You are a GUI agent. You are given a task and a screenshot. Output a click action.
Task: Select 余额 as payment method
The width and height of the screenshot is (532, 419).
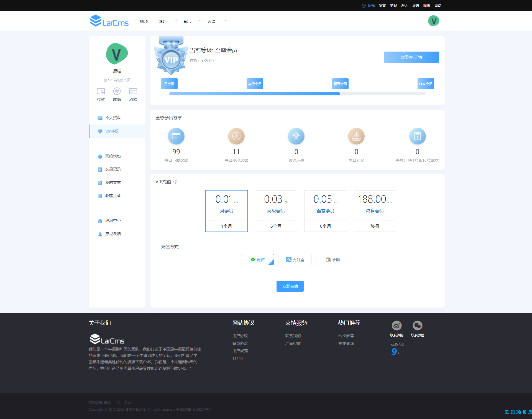pos(333,260)
